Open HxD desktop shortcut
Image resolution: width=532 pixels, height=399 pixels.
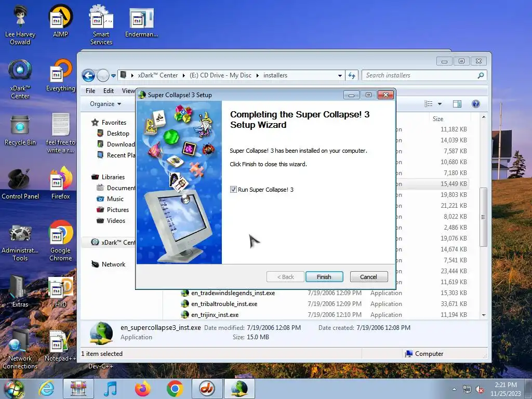click(60, 291)
